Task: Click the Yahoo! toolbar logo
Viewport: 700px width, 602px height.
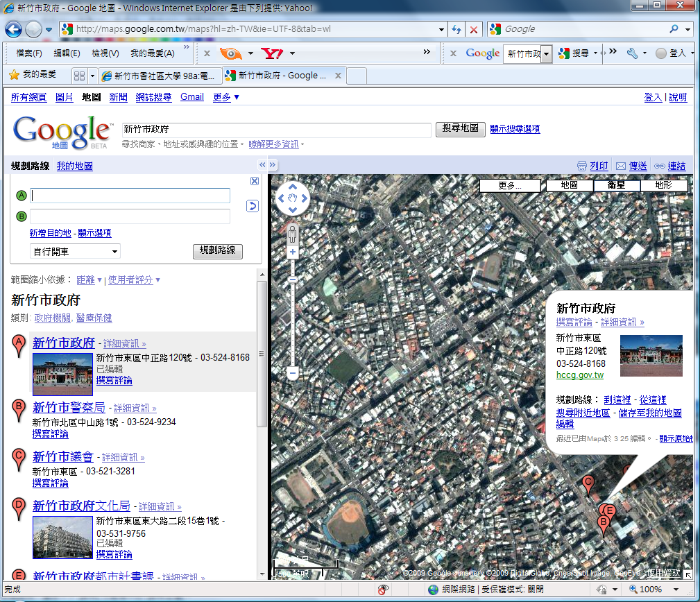Action: click(x=272, y=53)
